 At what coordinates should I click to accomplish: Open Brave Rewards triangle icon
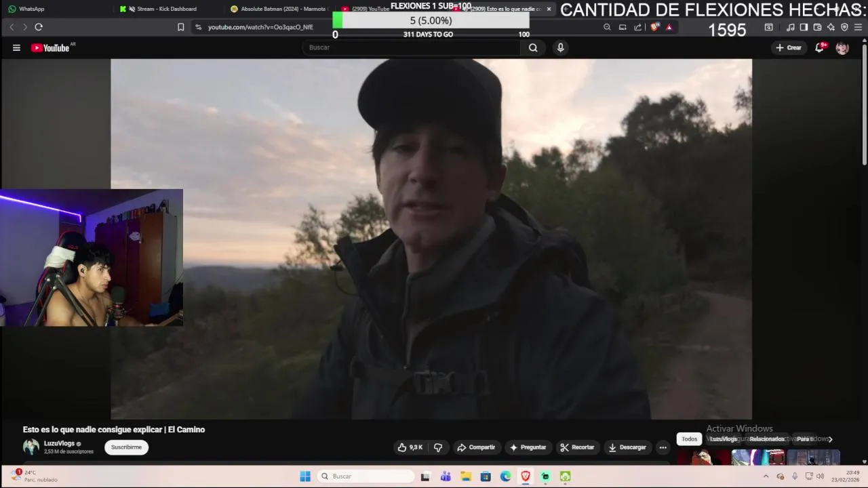point(669,27)
